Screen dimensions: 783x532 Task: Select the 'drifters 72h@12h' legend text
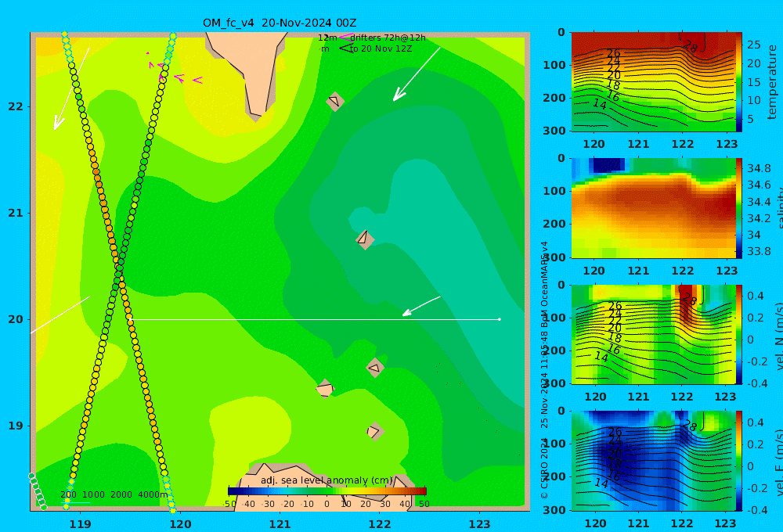click(x=388, y=38)
